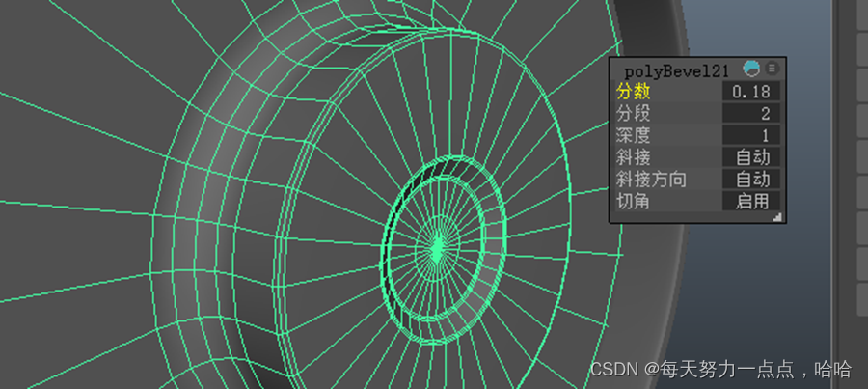868x389 pixels.
Task: Click the 分段 value field showing 2
Action: coord(751,113)
